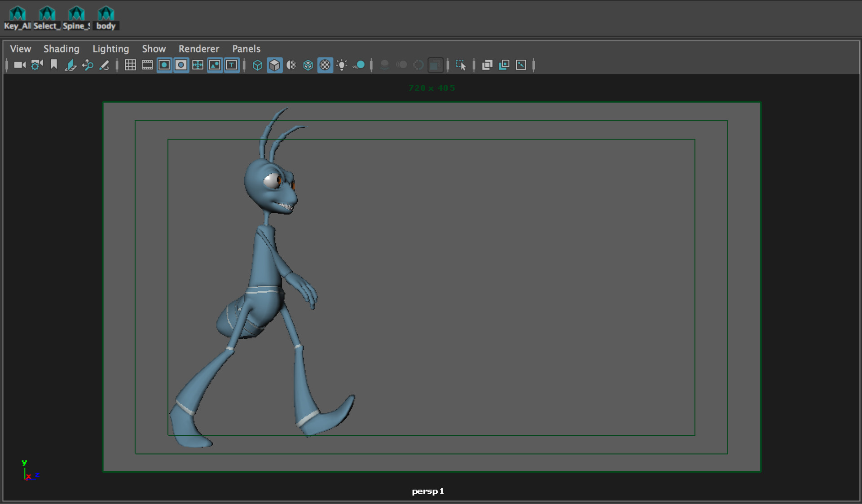Select Smooth Shade All cube icon
Screen dimensions: 862x504
[x=274, y=65]
